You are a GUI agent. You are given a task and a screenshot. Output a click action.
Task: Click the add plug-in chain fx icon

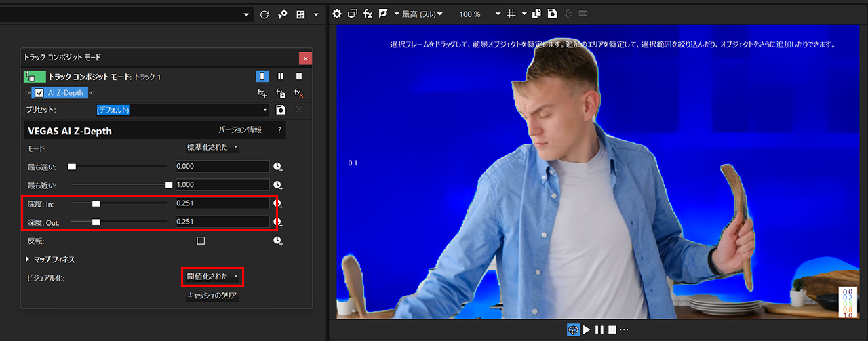point(262,94)
